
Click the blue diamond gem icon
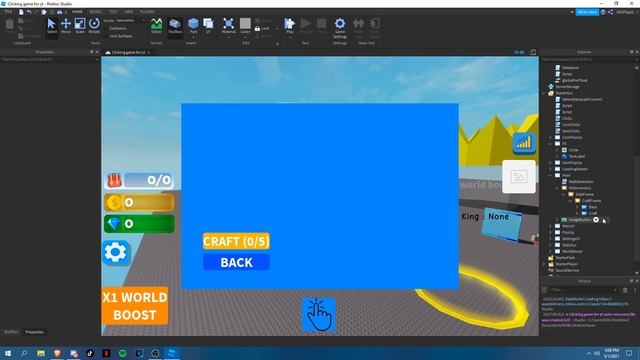114,223
